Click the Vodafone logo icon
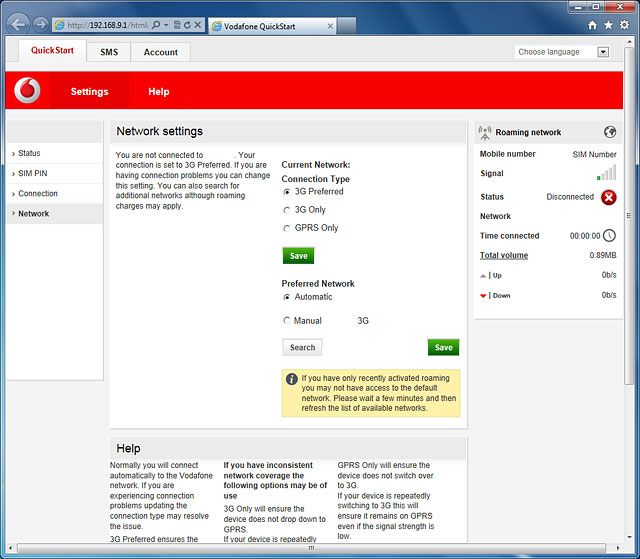The height and width of the screenshot is (559, 640). [x=27, y=90]
